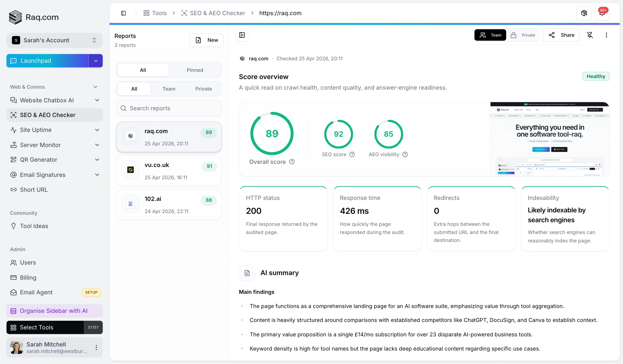The image size is (623, 364).
Task: Filter reports list by Team
Action: [x=168, y=89]
